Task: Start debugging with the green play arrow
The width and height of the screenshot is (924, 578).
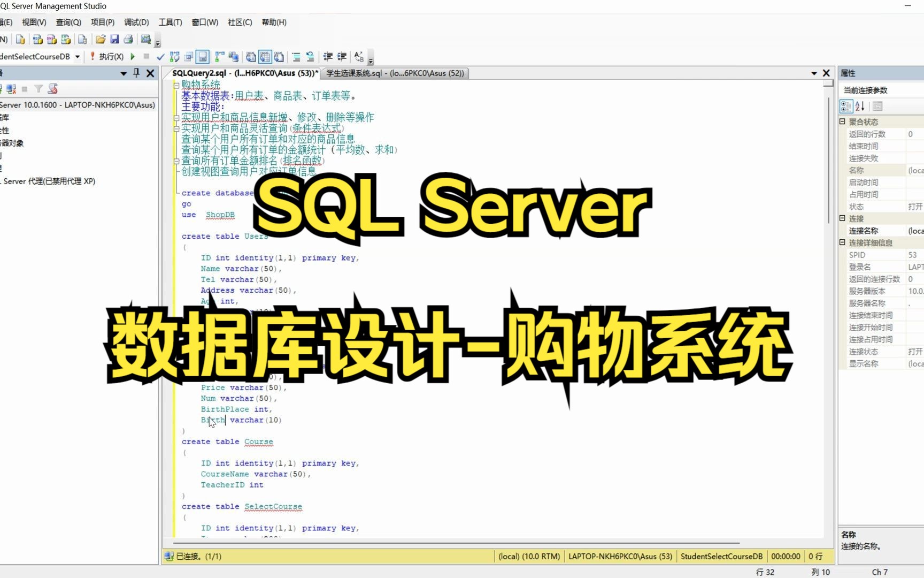Action: (x=133, y=56)
